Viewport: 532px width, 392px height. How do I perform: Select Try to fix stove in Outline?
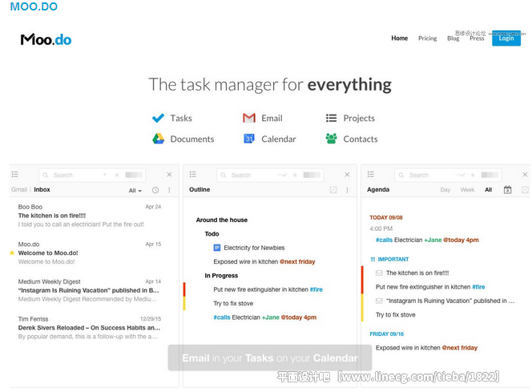click(x=233, y=303)
